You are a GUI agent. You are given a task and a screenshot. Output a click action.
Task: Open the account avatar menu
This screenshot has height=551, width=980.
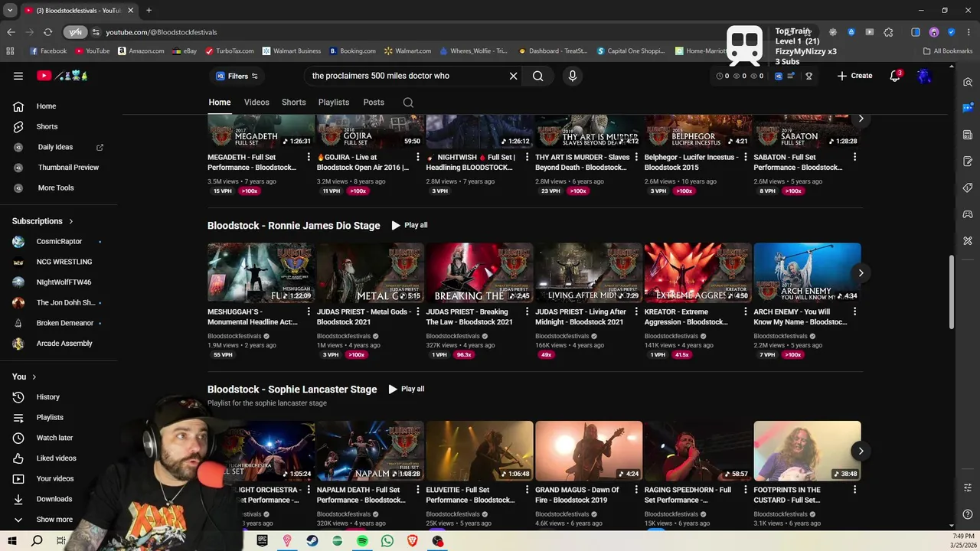point(924,76)
